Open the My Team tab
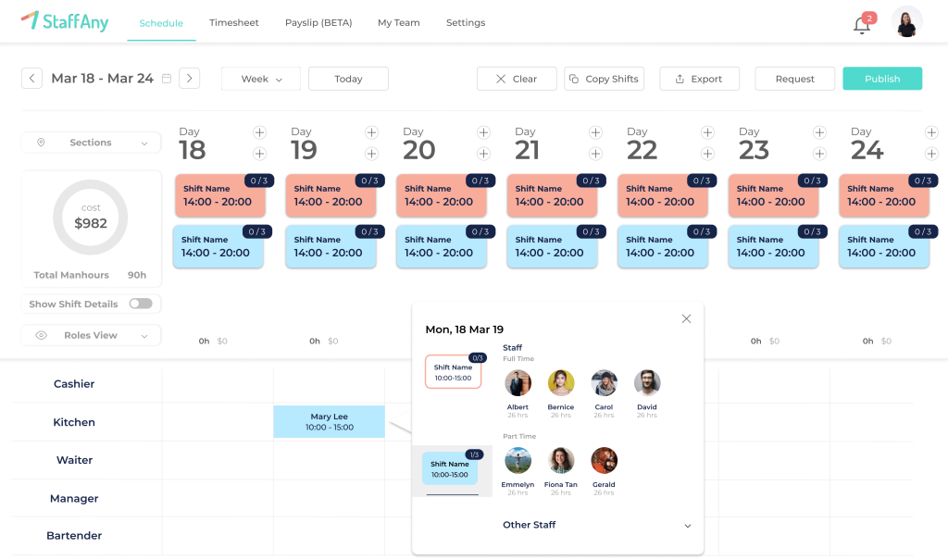Screen dimensions: 948x560 pyautogui.click(x=399, y=23)
